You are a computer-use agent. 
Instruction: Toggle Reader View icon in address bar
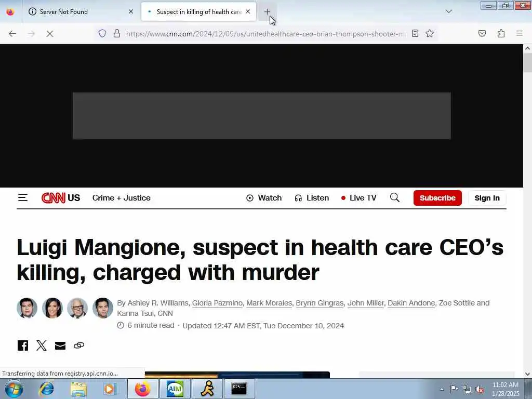pyautogui.click(x=415, y=33)
